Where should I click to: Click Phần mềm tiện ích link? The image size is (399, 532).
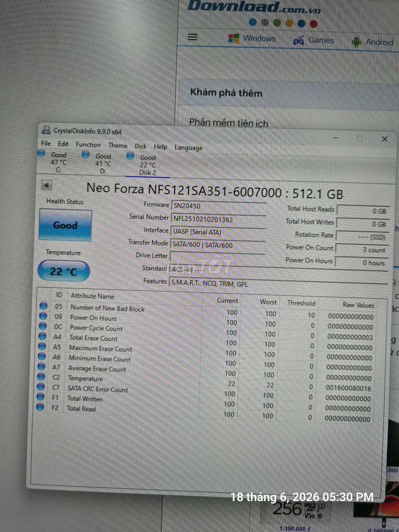click(229, 123)
